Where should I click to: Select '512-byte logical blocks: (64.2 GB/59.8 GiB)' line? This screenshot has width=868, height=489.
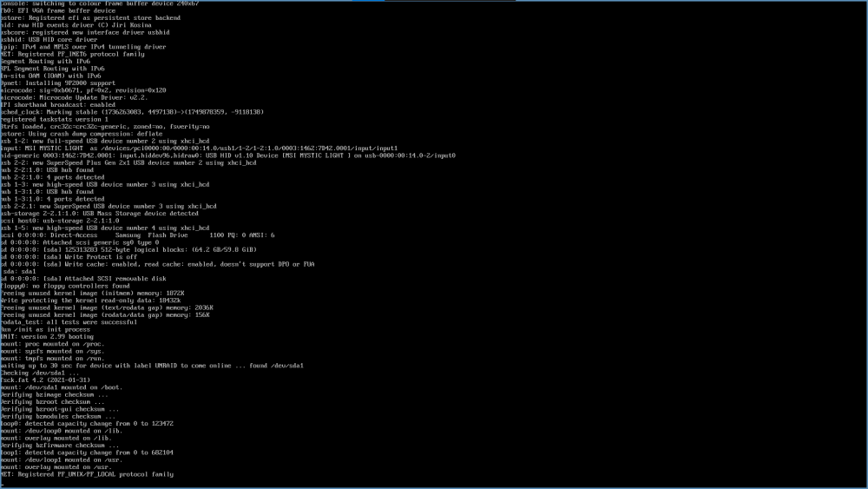point(128,249)
